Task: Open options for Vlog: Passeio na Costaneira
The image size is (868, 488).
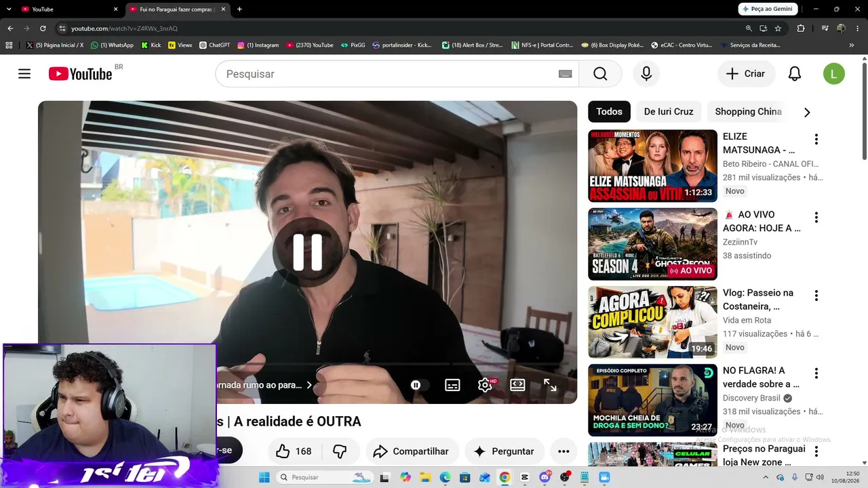Action: 816,296
